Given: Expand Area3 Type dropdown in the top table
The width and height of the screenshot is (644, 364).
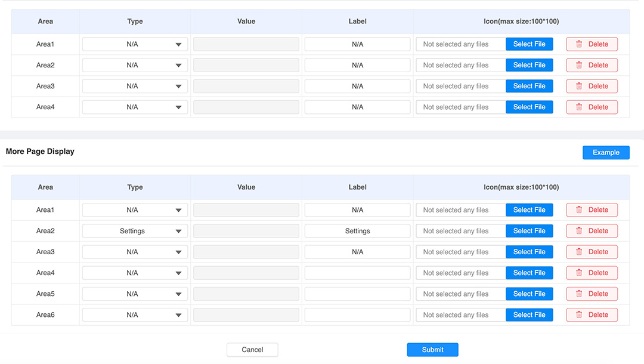Looking at the screenshot, I should [135, 86].
